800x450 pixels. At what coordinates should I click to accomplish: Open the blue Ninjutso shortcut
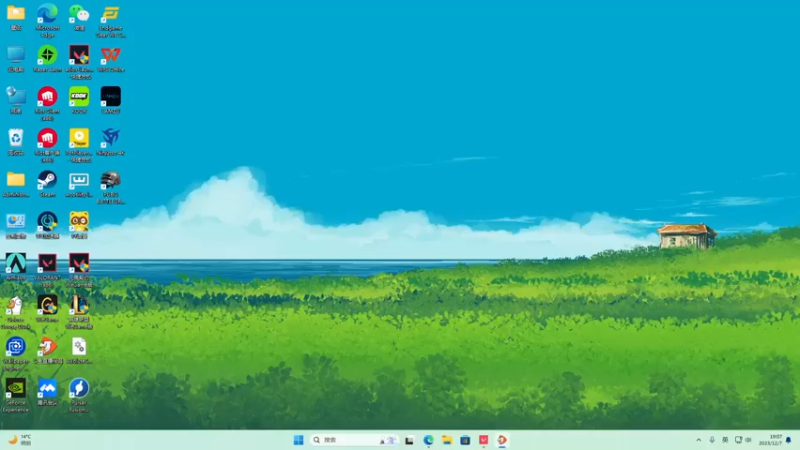tap(111, 142)
